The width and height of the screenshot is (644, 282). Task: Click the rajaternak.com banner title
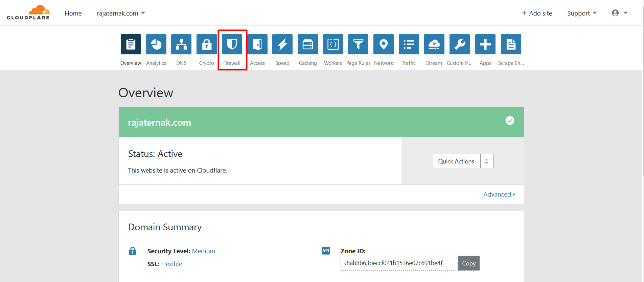pyautogui.click(x=159, y=122)
